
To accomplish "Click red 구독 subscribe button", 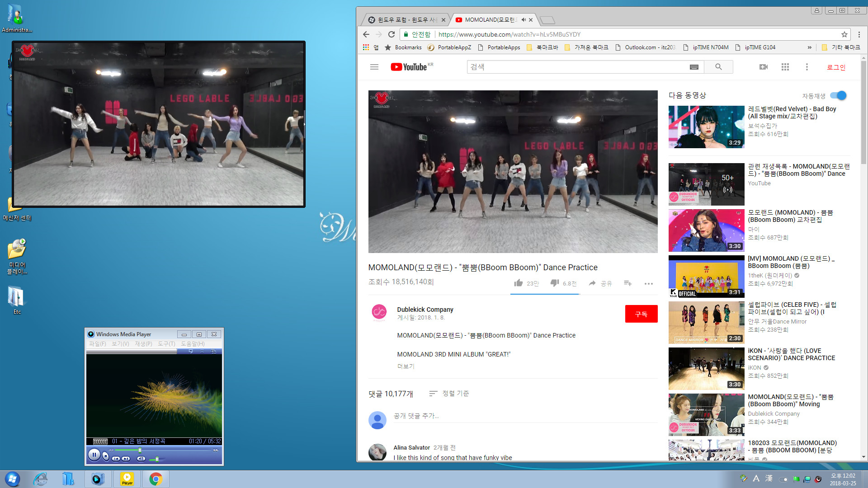I will [x=641, y=314].
